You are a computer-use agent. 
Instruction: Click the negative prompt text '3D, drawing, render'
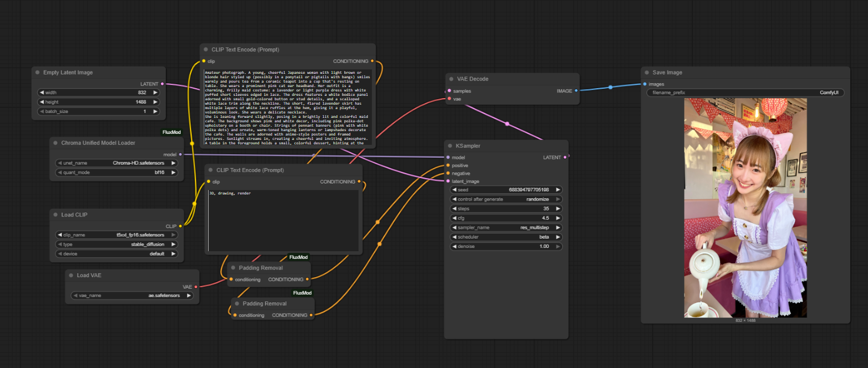(230, 193)
